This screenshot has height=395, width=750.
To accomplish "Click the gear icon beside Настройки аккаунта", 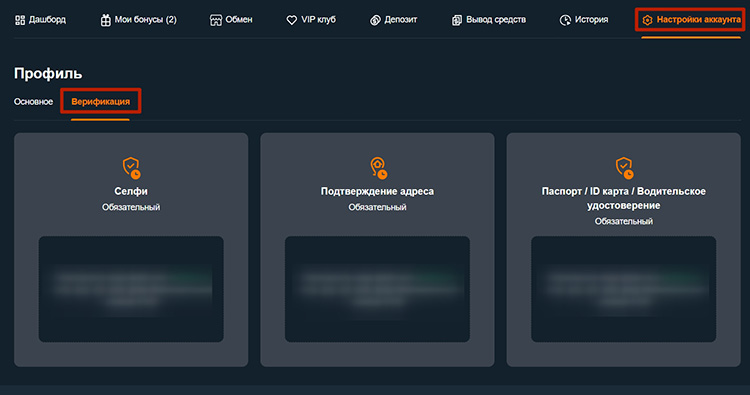I will click(x=647, y=20).
